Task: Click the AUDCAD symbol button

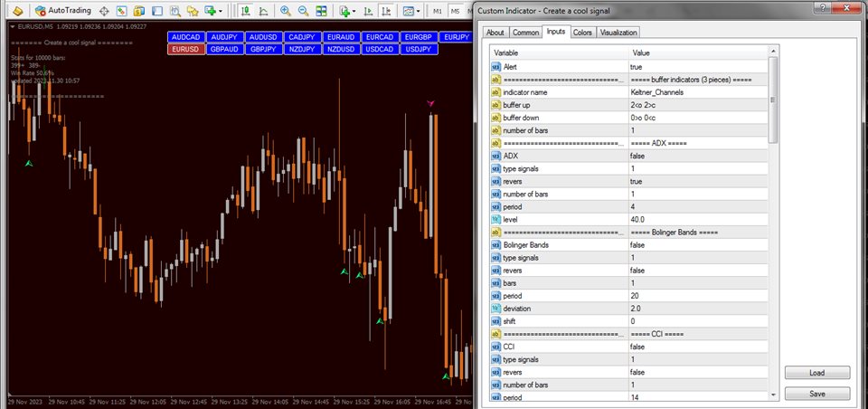Action: tap(185, 37)
